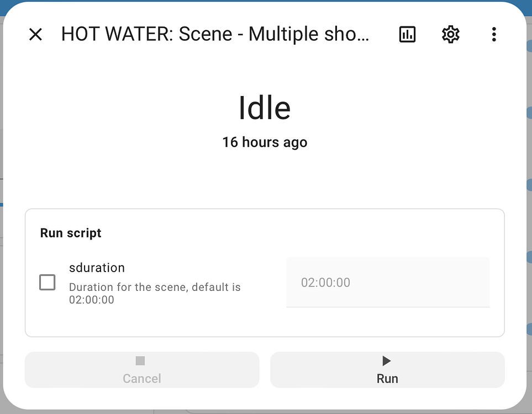Image resolution: width=532 pixels, height=414 pixels.
Task: Click the sduration field label
Action: tap(97, 268)
